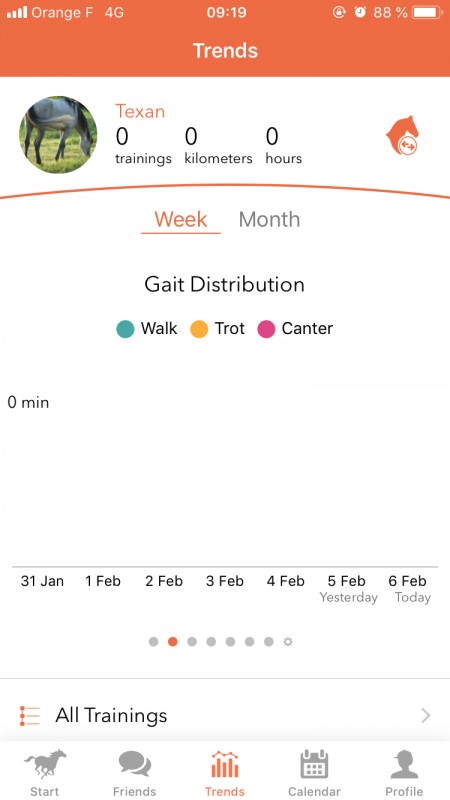Select the 6 Feb Today column

408,588
